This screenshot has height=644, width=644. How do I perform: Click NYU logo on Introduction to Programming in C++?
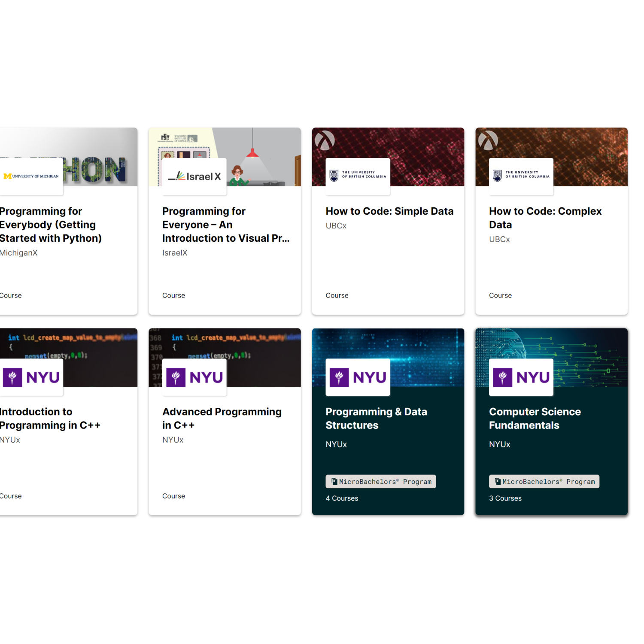31,377
